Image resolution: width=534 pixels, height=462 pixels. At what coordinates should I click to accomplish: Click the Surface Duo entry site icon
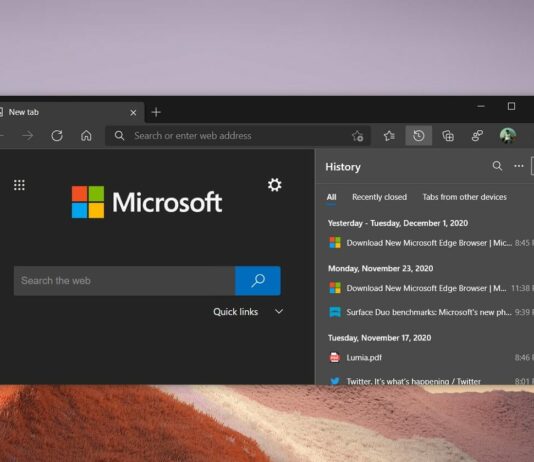pyautogui.click(x=335, y=312)
